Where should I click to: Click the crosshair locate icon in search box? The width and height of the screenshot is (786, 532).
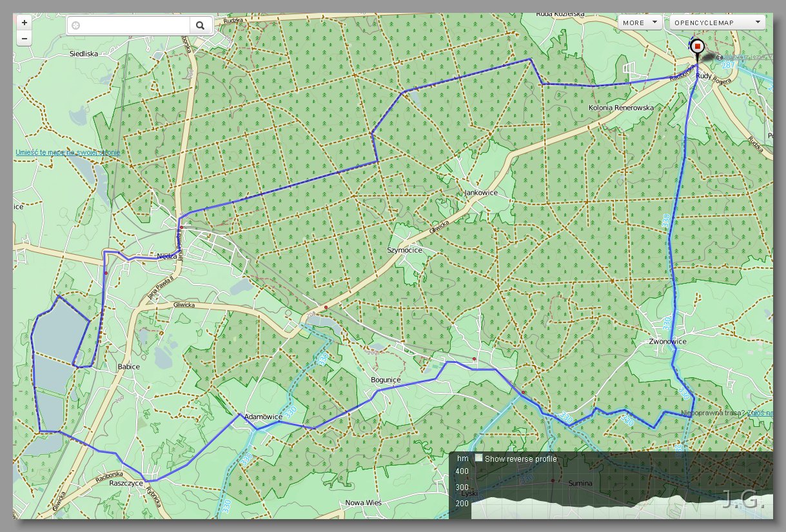click(x=76, y=25)
